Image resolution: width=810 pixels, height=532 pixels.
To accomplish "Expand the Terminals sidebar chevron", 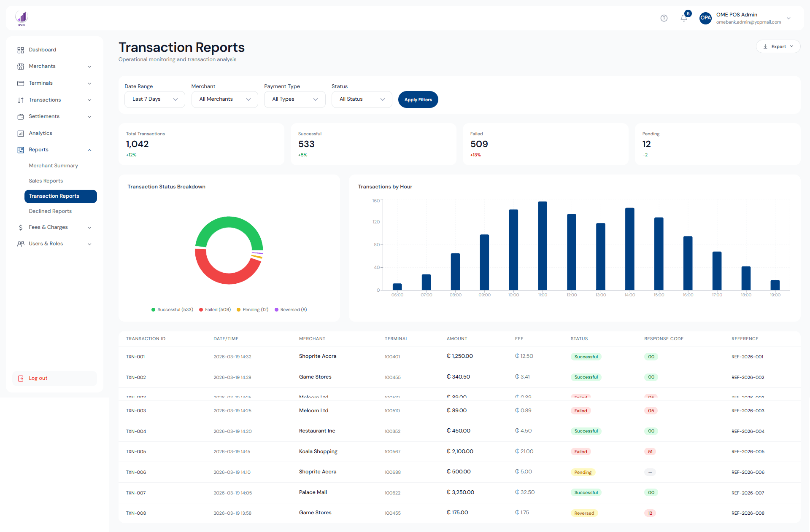I will [x=89, y=83].
